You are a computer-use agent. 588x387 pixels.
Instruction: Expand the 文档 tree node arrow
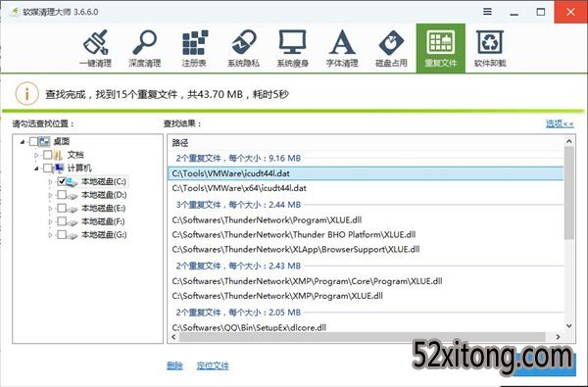tap(36, 155)
